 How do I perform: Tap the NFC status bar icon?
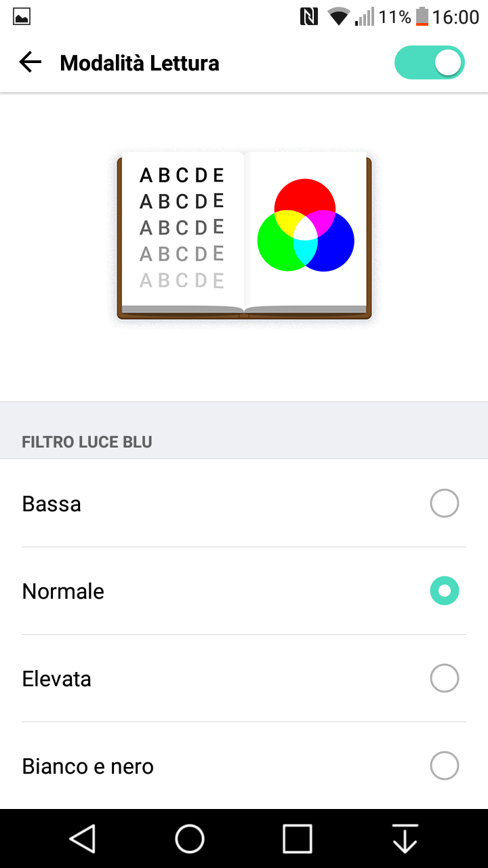point(309,16)
